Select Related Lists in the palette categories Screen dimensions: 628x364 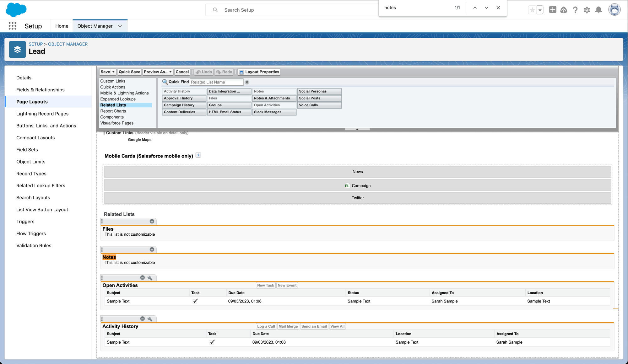(126, 105)
